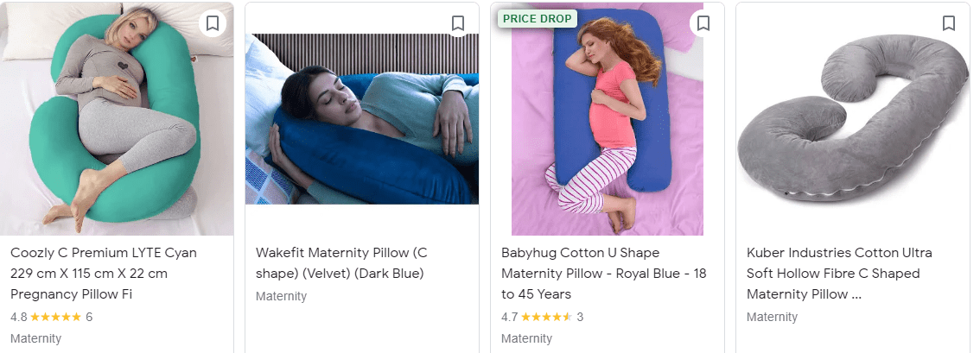
Task: Click the 4.8 star rating on Coozly
Action: (x=46, y=317)
